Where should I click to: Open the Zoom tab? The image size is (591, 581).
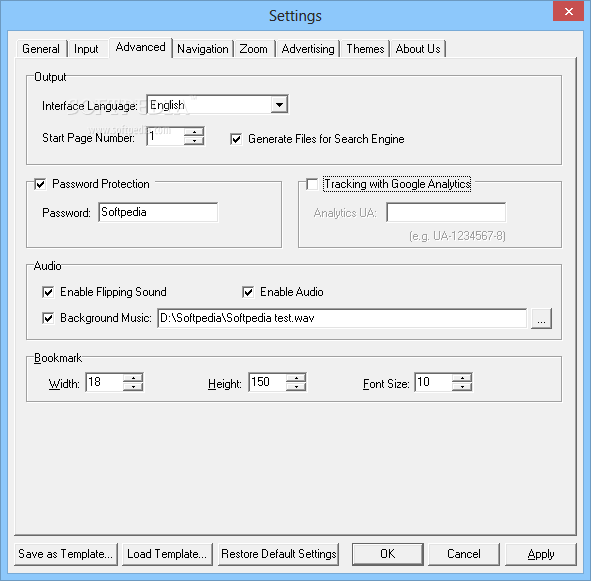click(x=254, y=49)
